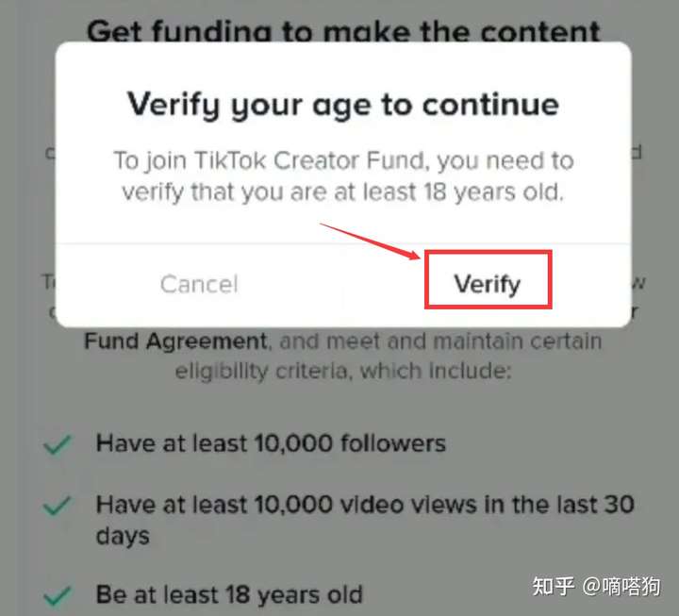Click the 知乎 watermark logo text

(x=554, y=587)
